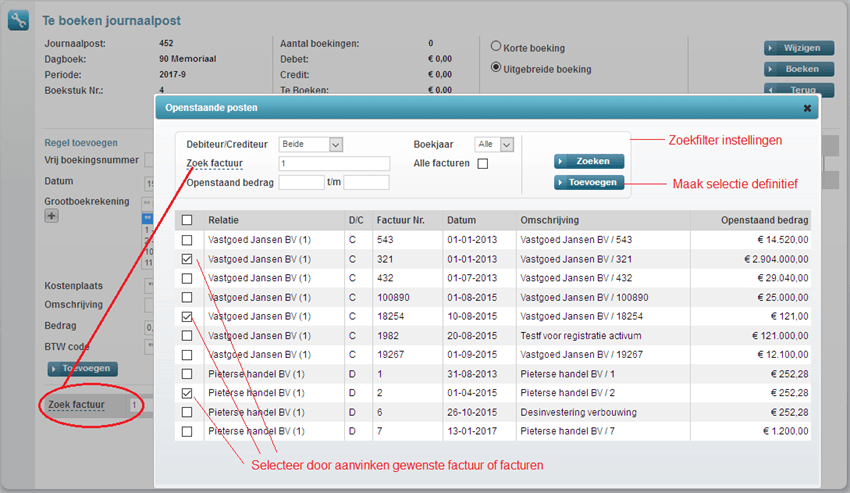Click the D/C column header
850x493 pixels.
tap(356, 220)
